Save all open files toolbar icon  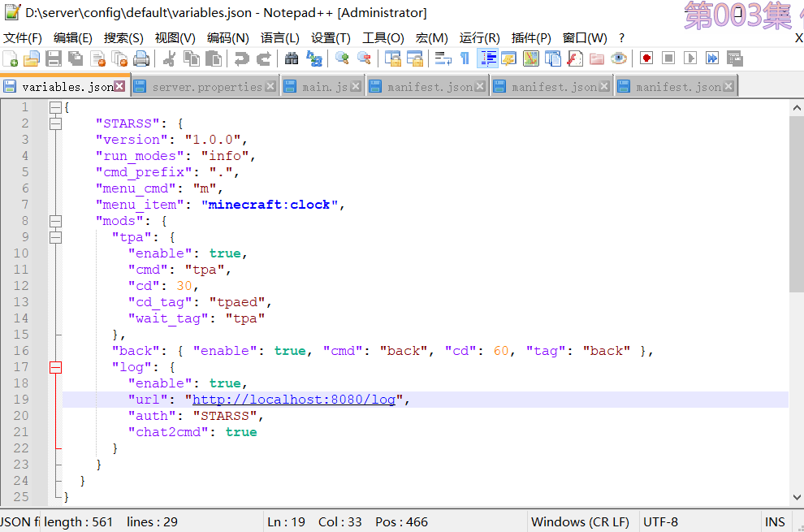[x=76, y=59]
